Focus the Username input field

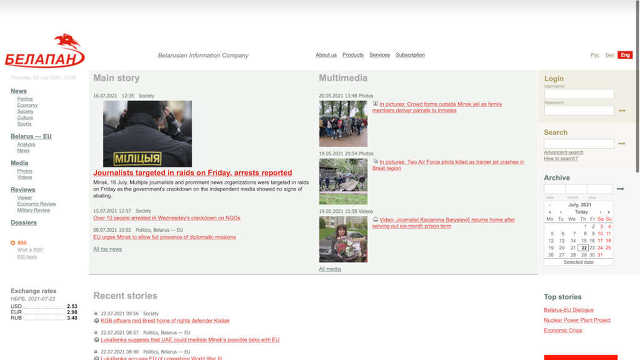coord(579,94)
